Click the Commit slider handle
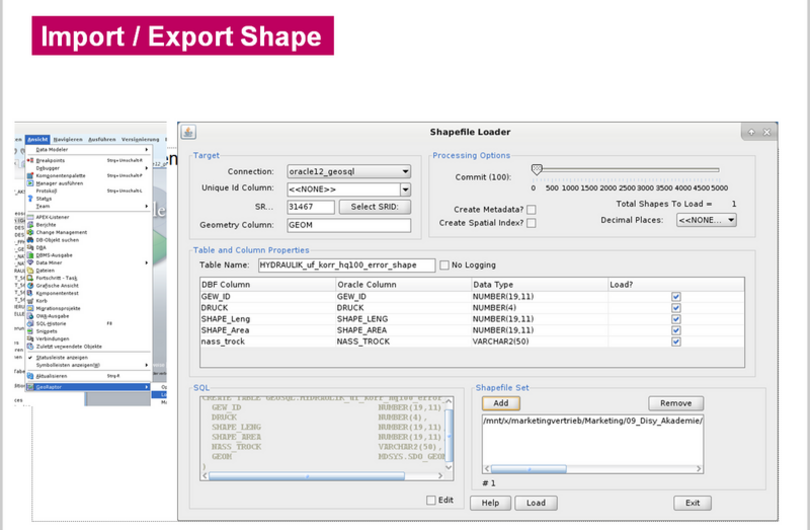This screenshot has width=810, height=530. pos(537,170)
